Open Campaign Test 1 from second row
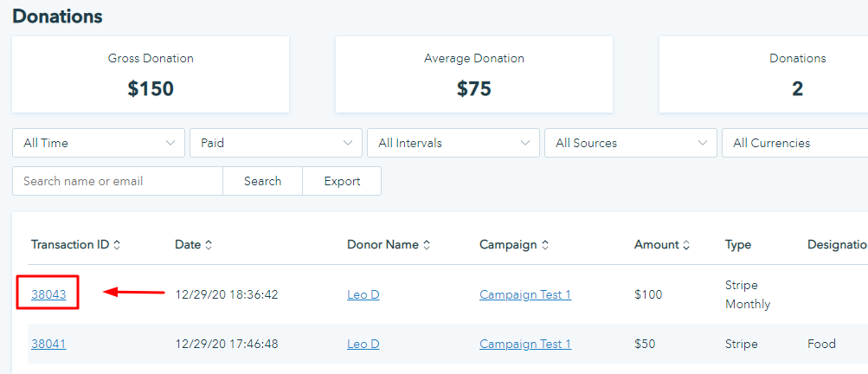 tap(525, 344)
